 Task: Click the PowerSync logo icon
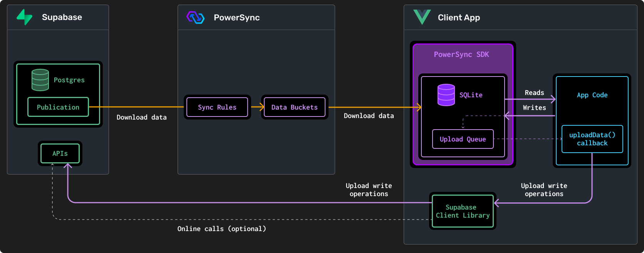click(x=195, y=17)
